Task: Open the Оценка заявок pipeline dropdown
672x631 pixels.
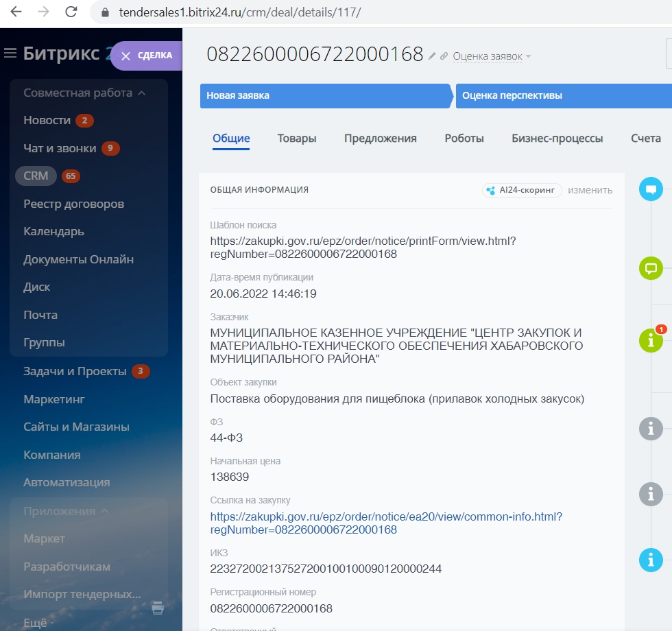Action: [x=492, y=56]
